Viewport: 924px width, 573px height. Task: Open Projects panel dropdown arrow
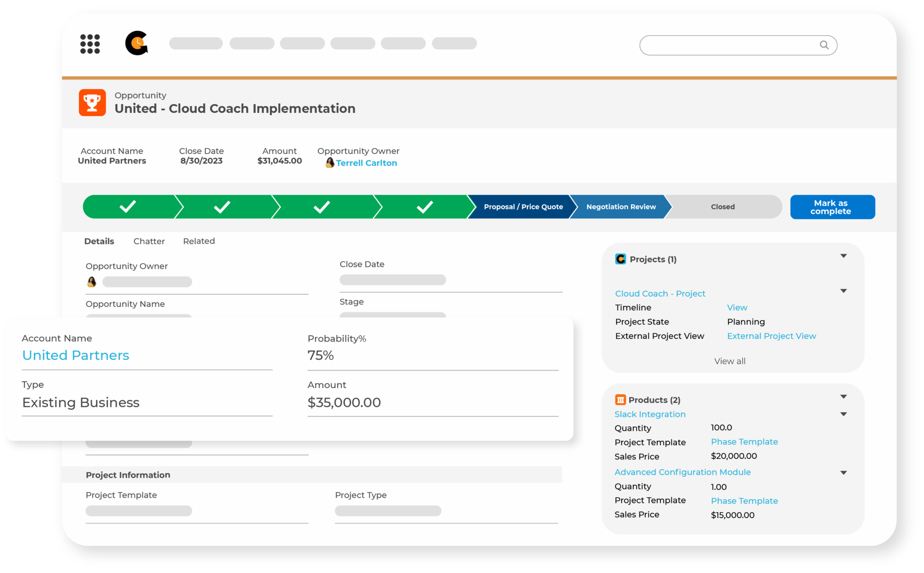point(843,256)
